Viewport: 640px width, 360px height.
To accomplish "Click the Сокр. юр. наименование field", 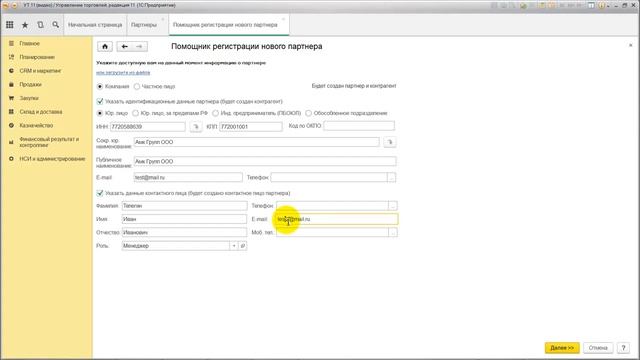I will pyautogui.click(x=256, y=142).
